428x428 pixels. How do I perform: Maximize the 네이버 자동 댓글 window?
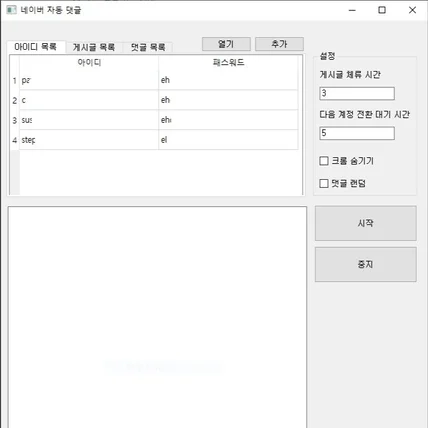[x=382, y=10]
